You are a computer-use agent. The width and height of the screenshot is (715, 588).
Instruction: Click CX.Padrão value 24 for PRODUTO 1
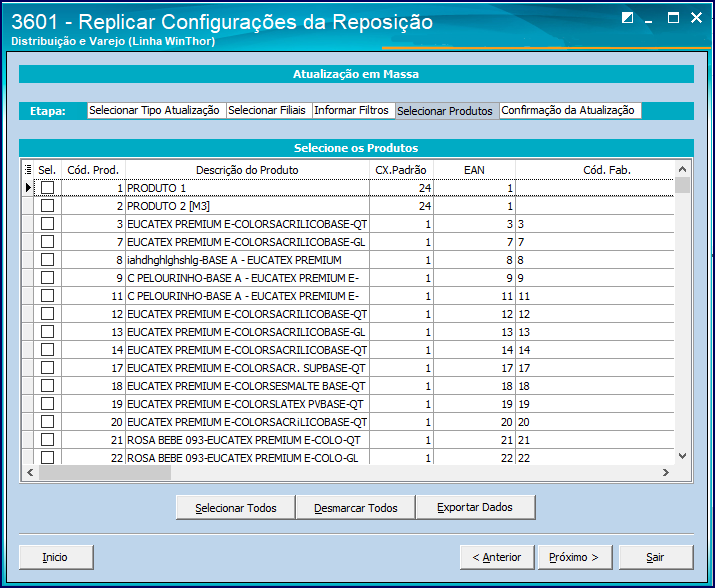pos(401,188)
